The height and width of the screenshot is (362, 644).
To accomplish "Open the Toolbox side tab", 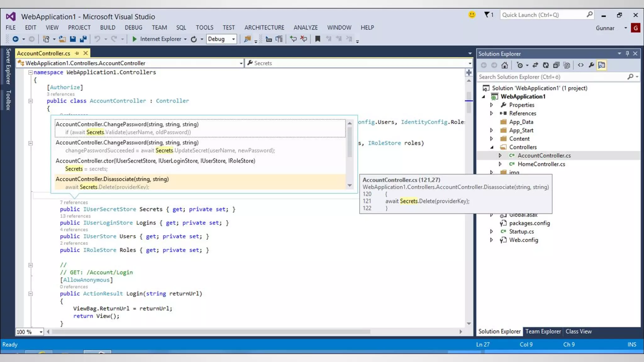I will coord(8,100).
